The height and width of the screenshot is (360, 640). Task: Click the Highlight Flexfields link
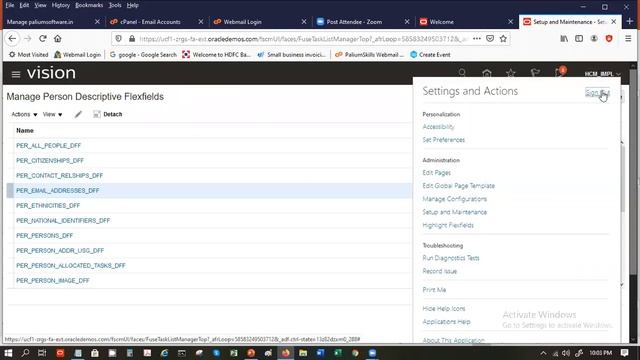(448, 225)
